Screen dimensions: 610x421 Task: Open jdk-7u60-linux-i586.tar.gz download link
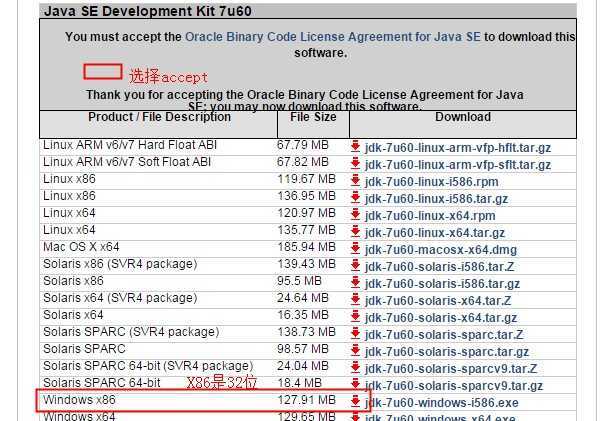coord(436,199)
